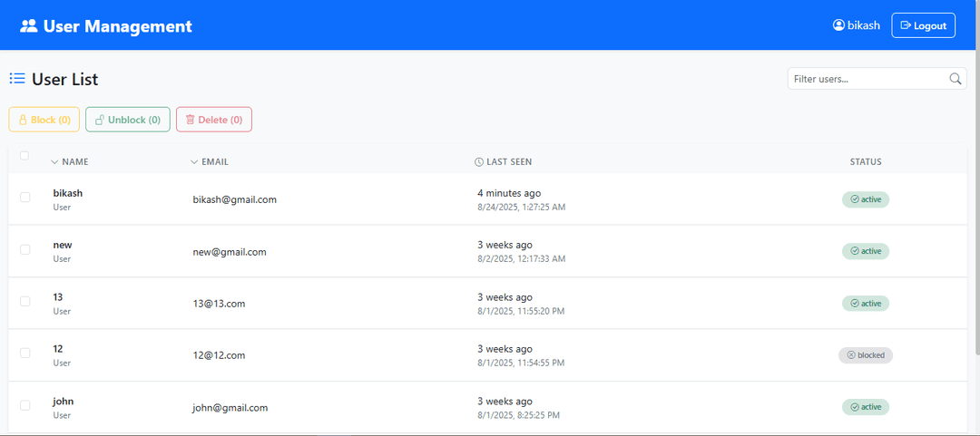
Task: Click email 13@13.com
Action: coord(219,304)
